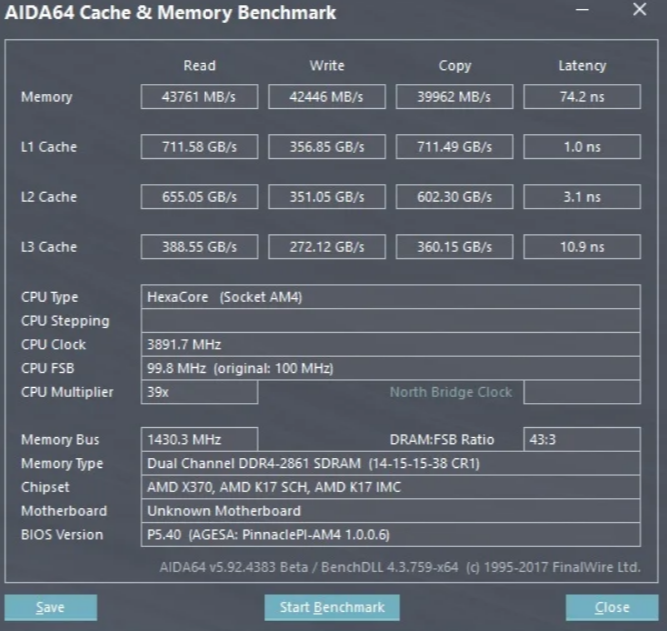
Task: Click the Close button at bottom
Action: pos(612,607)
